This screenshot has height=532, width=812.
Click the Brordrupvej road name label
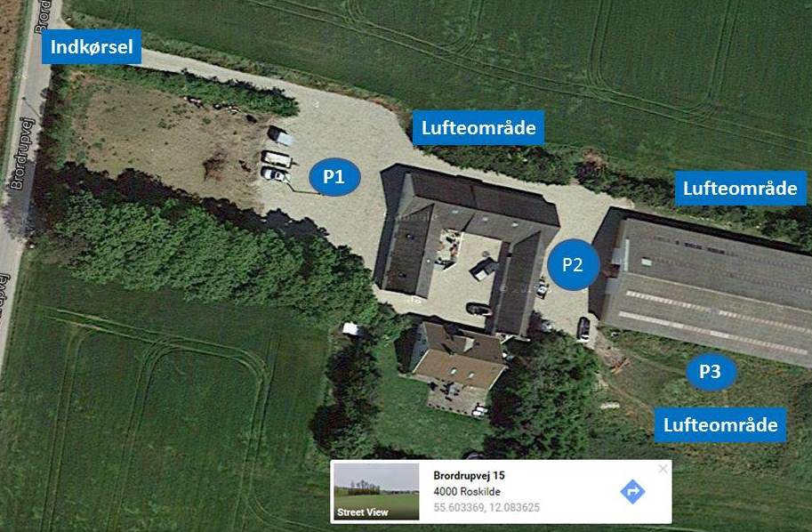pyautogui.click(x=22, y=153)
